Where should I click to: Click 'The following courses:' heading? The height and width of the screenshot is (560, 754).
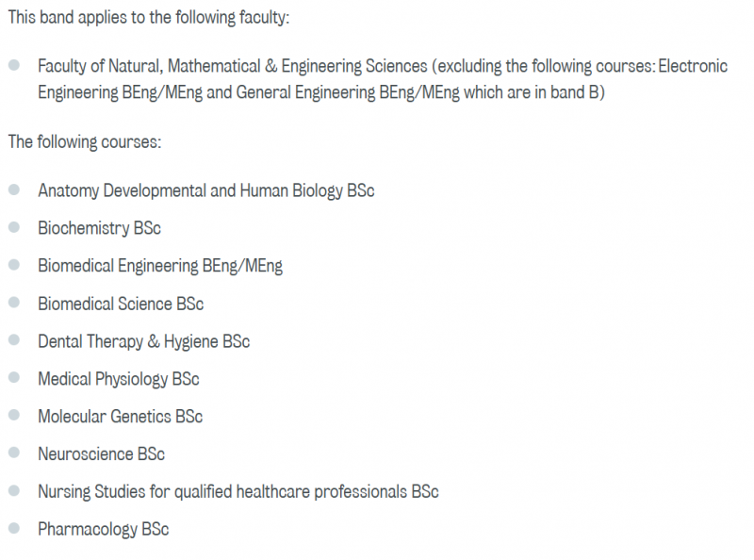click(85, 142)
